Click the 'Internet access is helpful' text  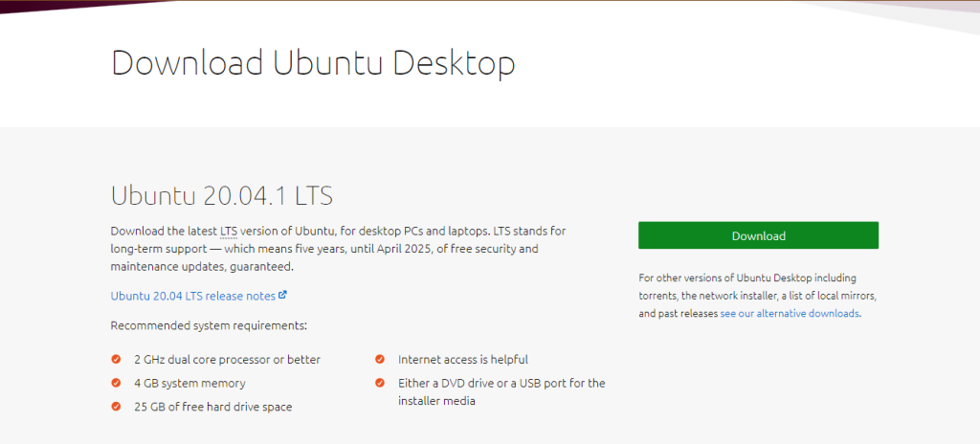click(x=463, y=360)
